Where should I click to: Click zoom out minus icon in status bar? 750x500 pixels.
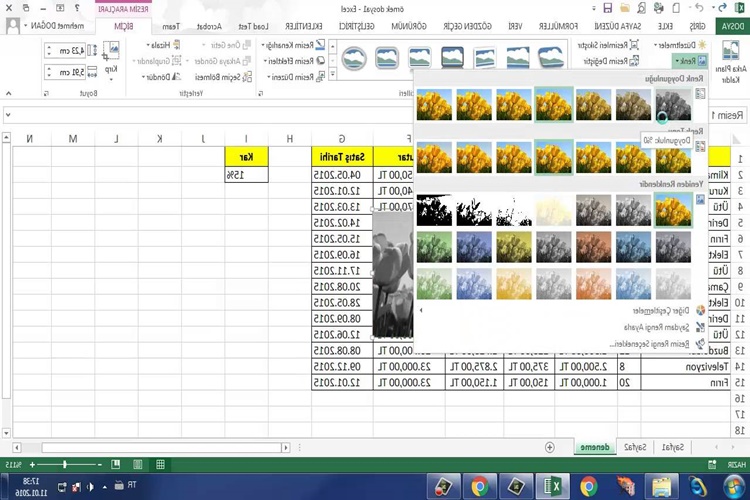pyautogui.click(x=99, y=465)
